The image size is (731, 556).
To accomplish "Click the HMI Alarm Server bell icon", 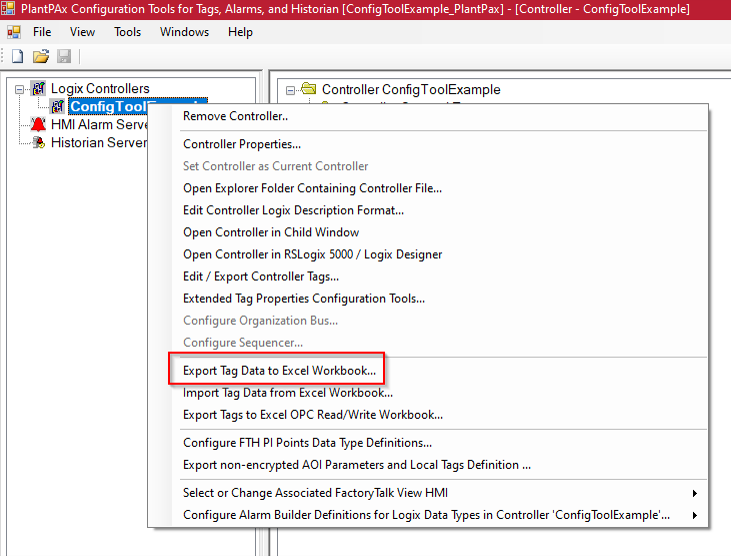I will 38,124.
